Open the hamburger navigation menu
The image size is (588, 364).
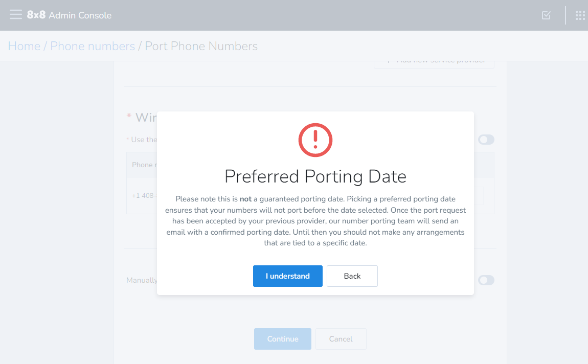tap(16, 15)
